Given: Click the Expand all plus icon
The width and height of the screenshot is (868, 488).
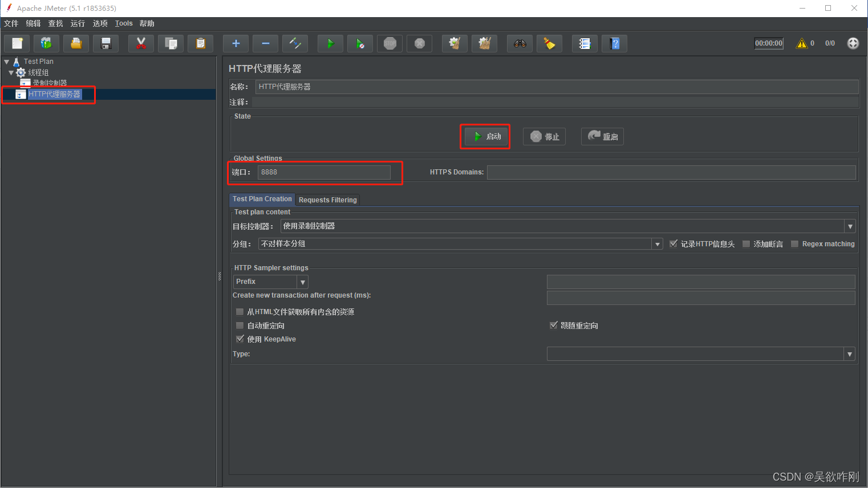Looking at the screenshot, I should [236, 43].
